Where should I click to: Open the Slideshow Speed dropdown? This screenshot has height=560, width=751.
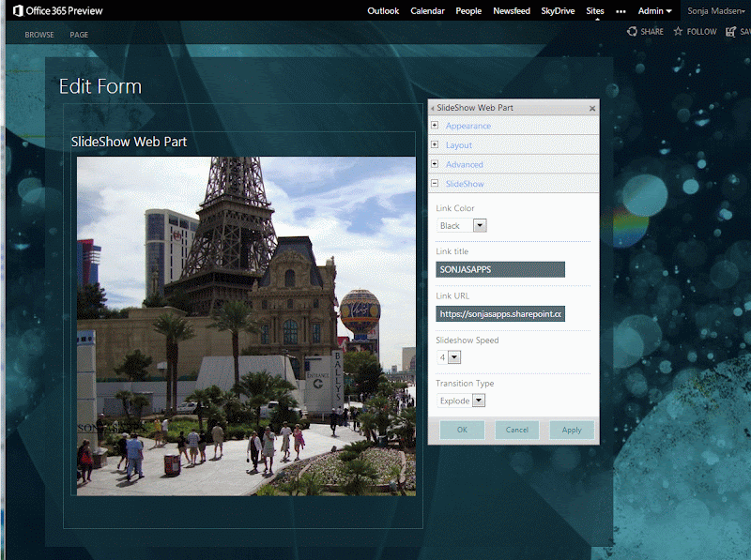pyautogui.click(x=454, y=357)
